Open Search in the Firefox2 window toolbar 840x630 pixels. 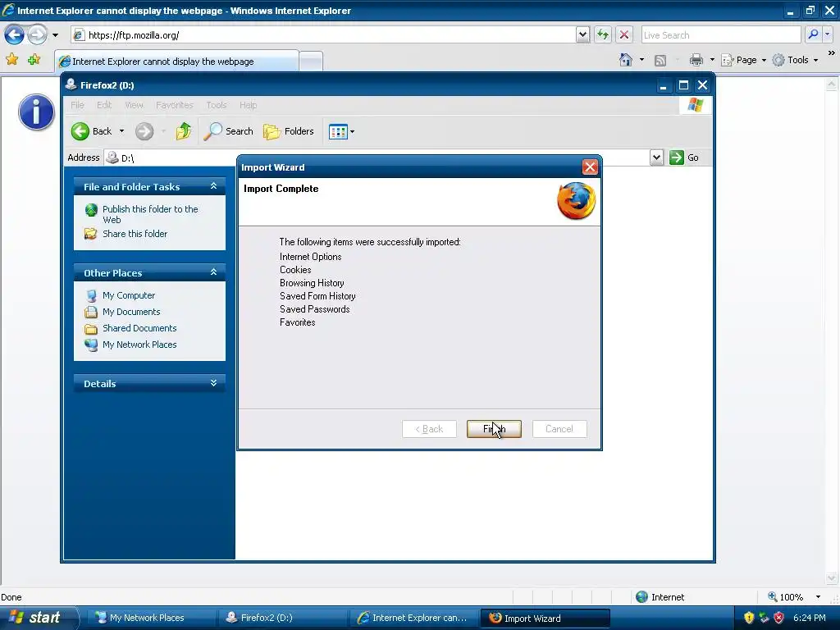(x=229, y=131)
